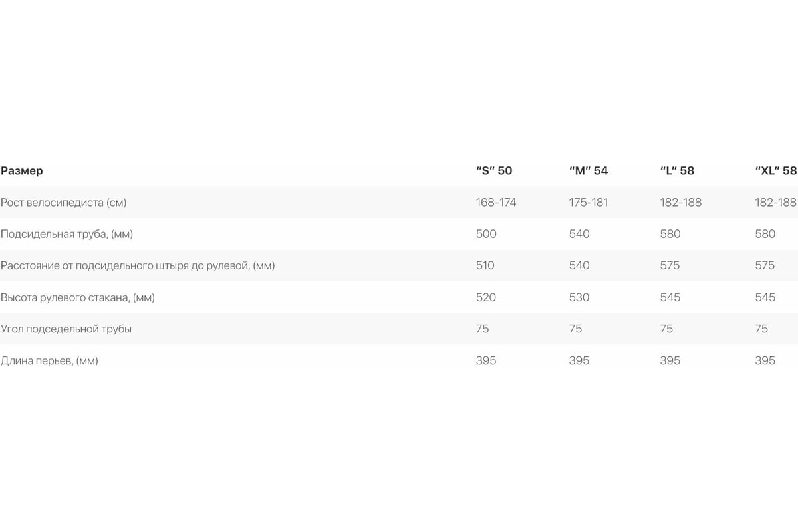This screenshot has height=532, width=798.
Task: Click the 530 head tube height value
Action: pos(579,297)
